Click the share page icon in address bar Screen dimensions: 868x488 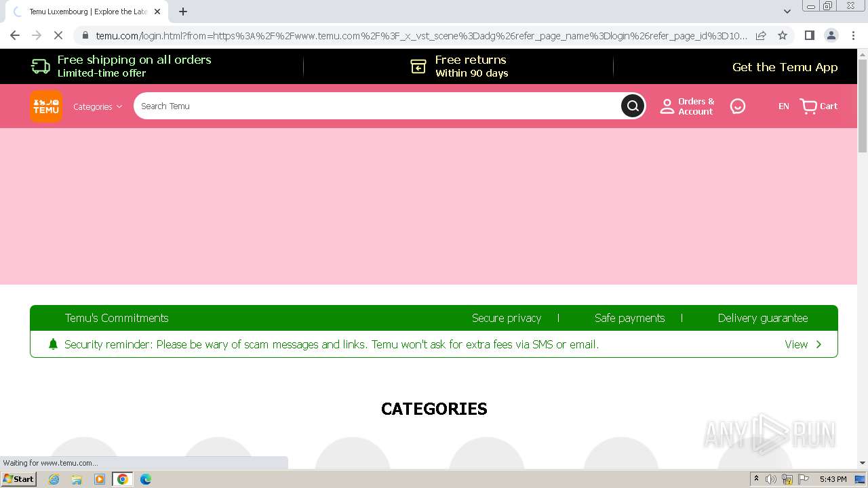[761, 35]
